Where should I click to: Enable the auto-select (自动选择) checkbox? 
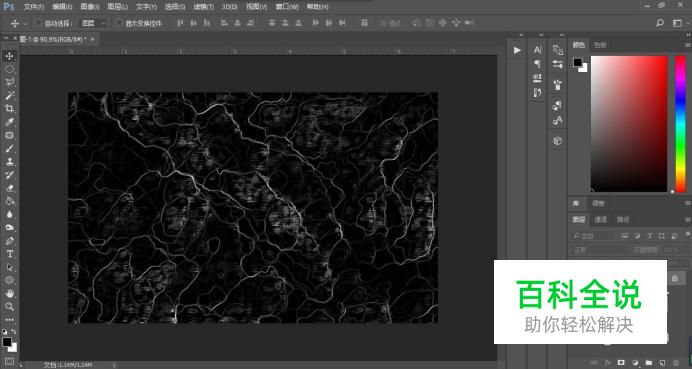click(38, 23)
